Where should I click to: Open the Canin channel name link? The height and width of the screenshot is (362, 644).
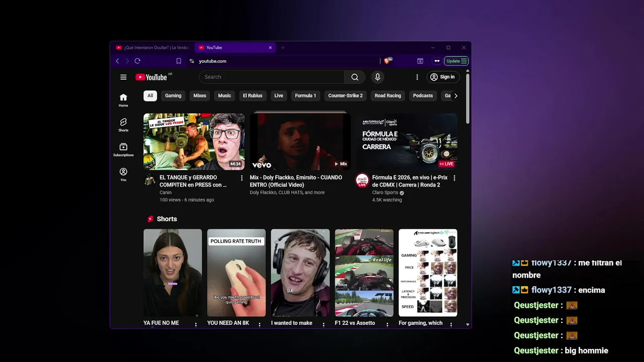pos(166,193)
